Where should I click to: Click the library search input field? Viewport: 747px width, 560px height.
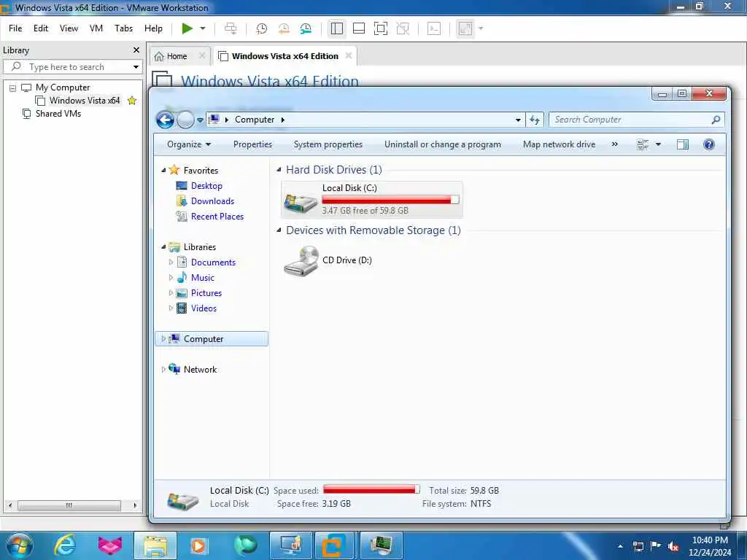(x=71, y=67)
